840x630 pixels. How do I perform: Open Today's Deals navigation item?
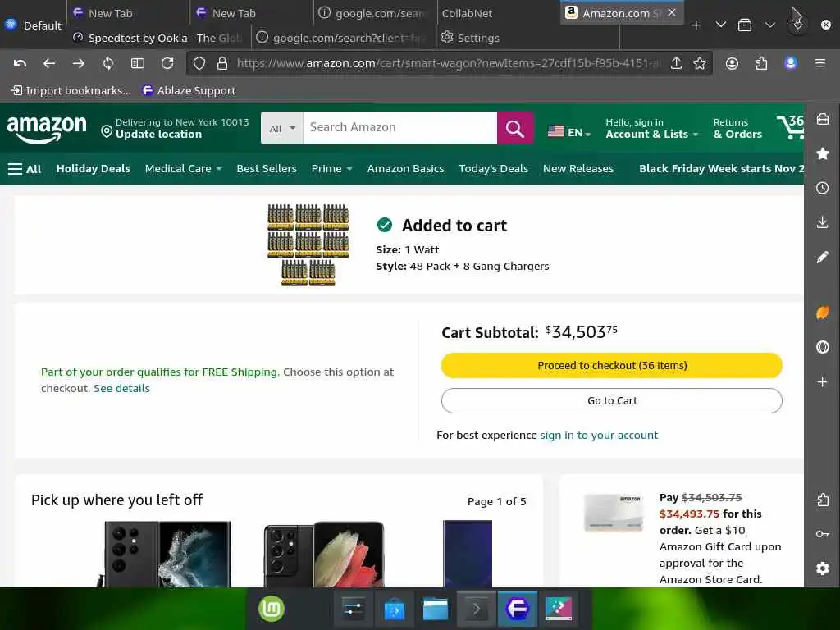[x=493, y=169]
